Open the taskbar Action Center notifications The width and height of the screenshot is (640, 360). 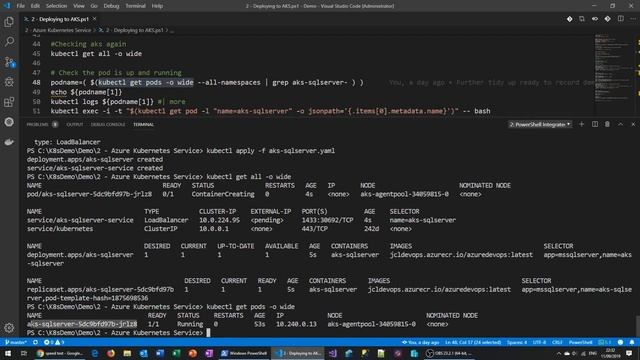[629, 353]
